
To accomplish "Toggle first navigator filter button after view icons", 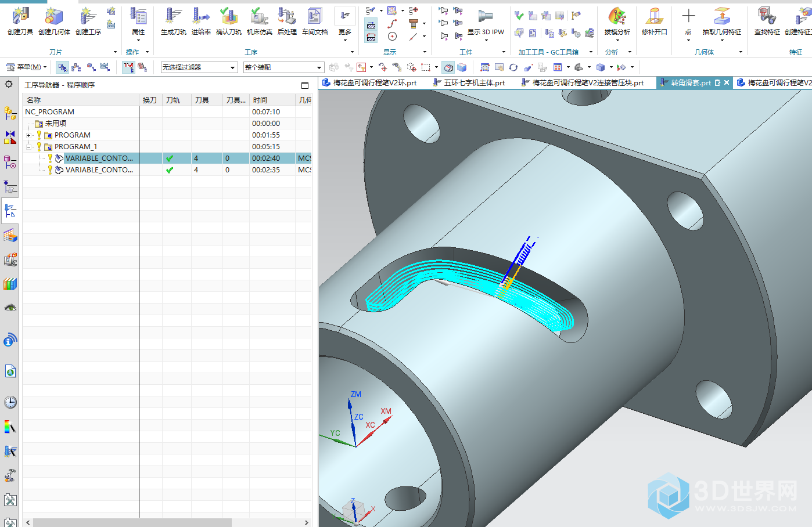I will 128,67.
